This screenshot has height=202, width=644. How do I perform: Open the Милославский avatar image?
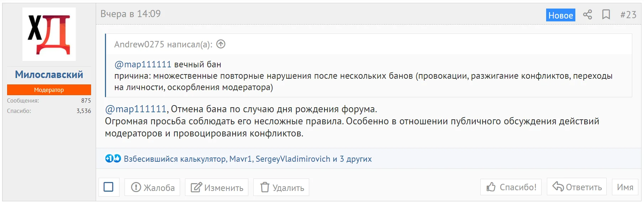click(x=49, y=34)
